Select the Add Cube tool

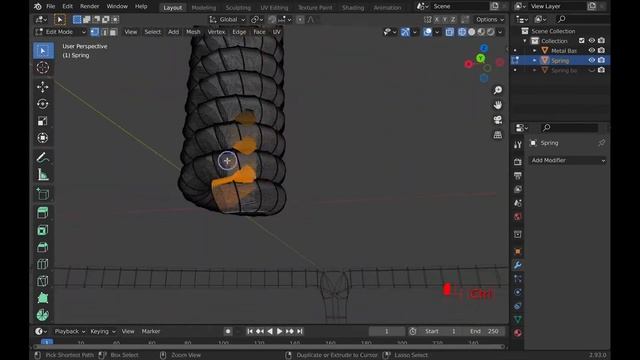[x=43, y=194]
